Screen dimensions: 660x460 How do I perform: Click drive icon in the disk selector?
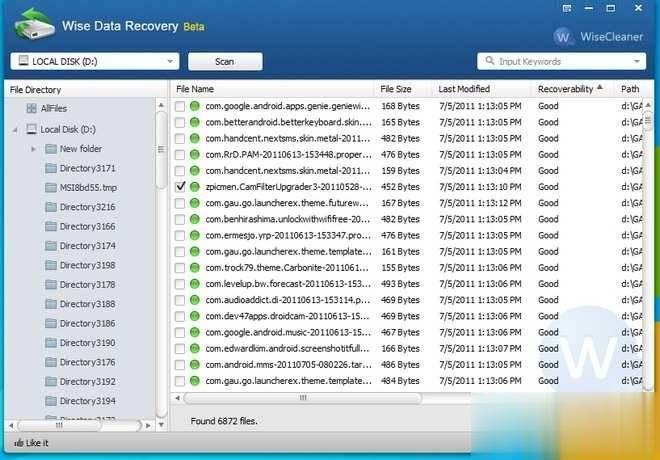pos(24,61)
